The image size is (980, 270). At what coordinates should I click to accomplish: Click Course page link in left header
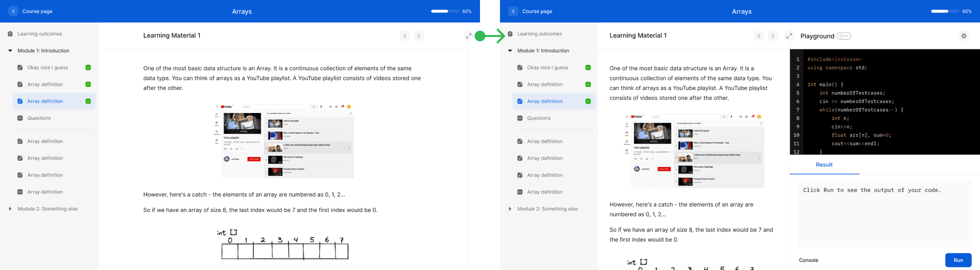click(37, 11)
